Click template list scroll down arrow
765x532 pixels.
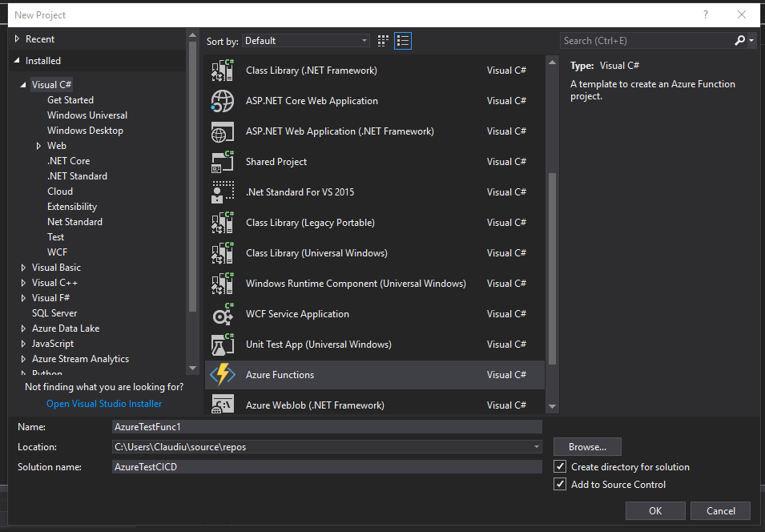pos(552,406)
